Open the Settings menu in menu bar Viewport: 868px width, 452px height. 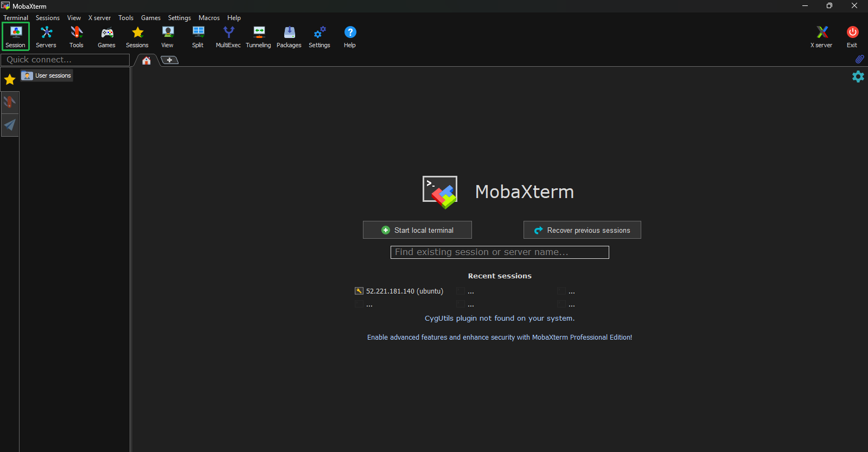180,18
